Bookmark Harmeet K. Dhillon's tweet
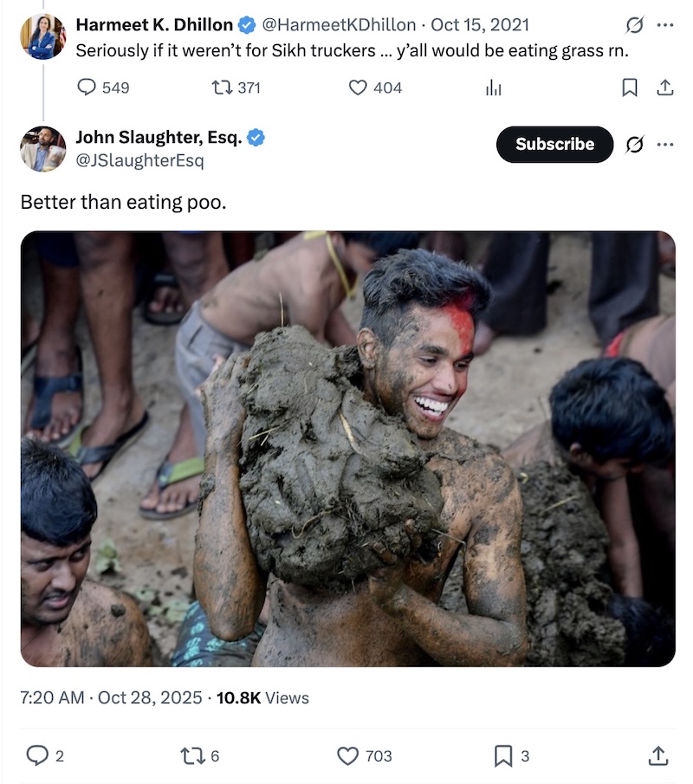The image size is (693, 784). 630,87
